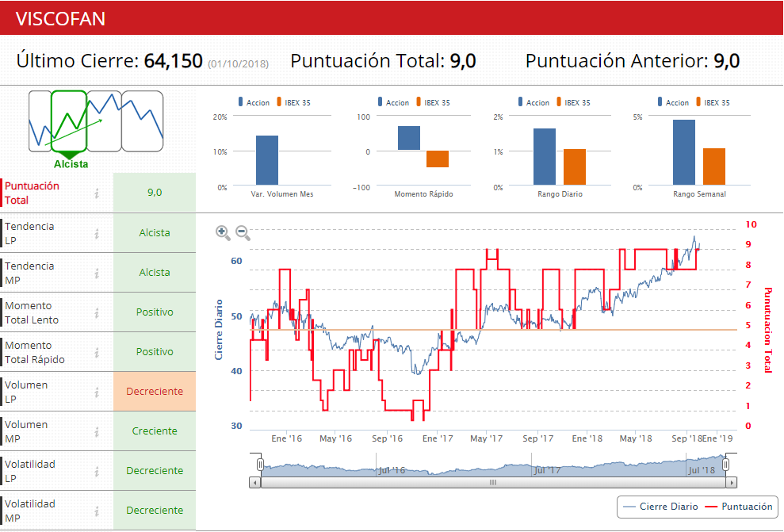Open info icon for Puntuación Total
The width and height of the screenshot is (784, 532).
tap(97, 193)
